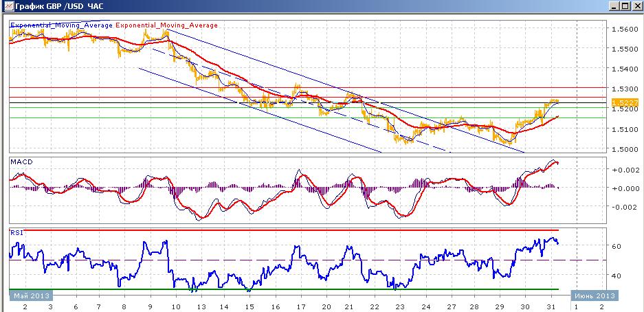Viewport: 644px width, 312px height.
Task: Close the GBP/USD chart window
Action: point(635,5)
